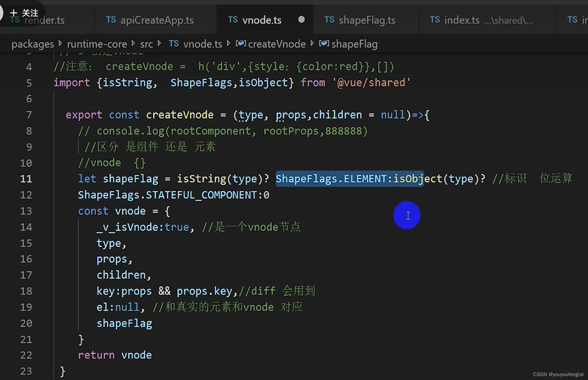The height and width of the screenshot is (380, 588).
Task: Click the TS icon on apiCreateApp.ts tab
Action: pyautogui.click(x=111, y=20)
